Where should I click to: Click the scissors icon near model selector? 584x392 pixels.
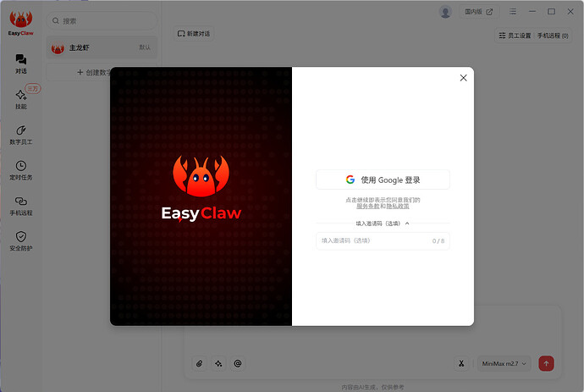(x=461, y=363)
